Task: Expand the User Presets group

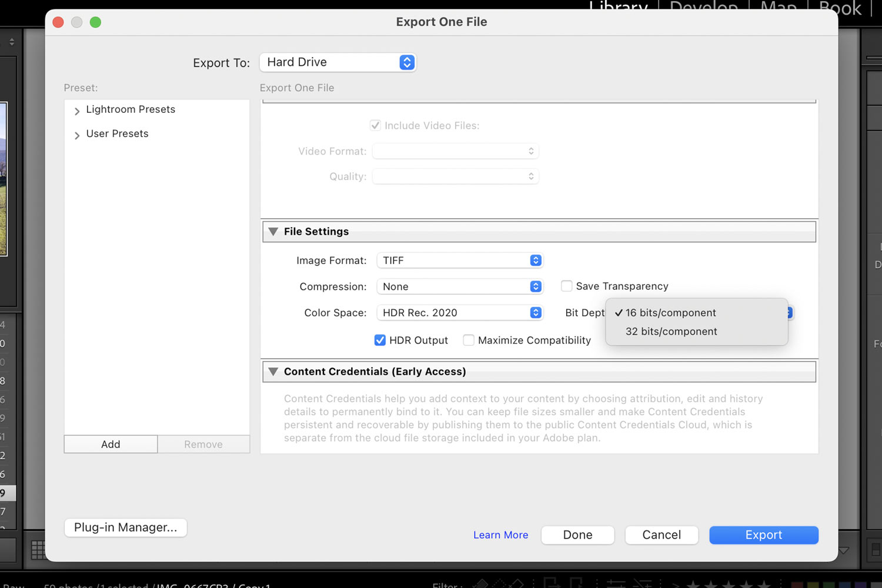Action: click(x=77, y=135)
